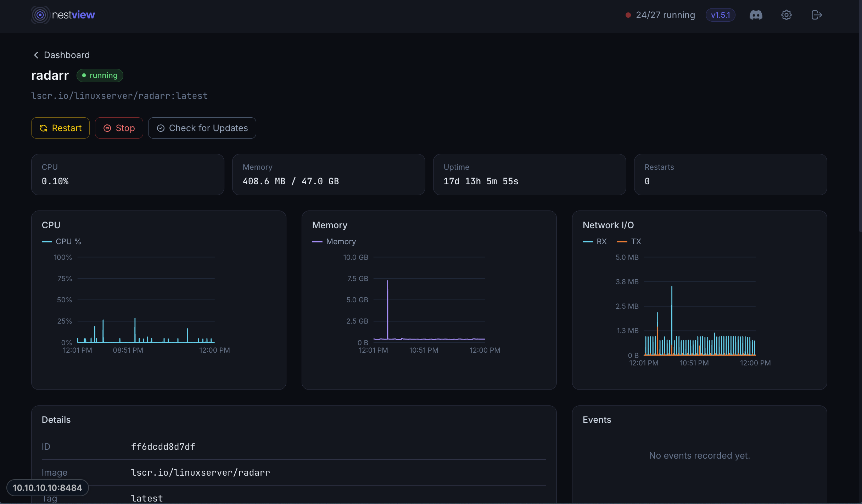Click the circular arrows icon on Restart
The width and height of the screenshot is (862, 504).
(44, 128)
